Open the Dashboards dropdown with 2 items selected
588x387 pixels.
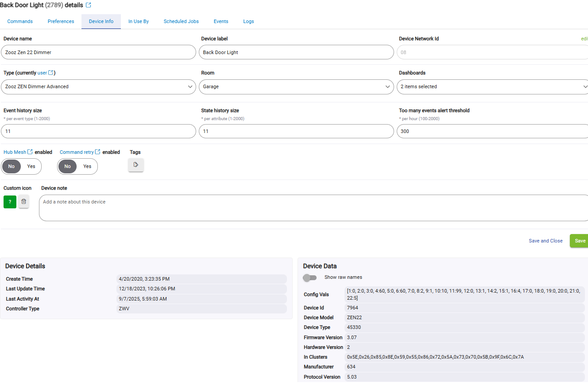pos(492,87)
